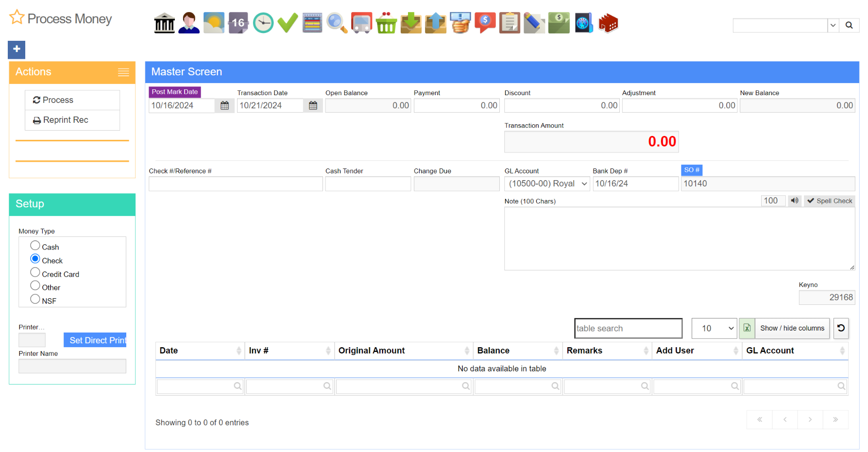The image size is (868, 452).
Task: Click the top-right search magnifier button
Action: coord(849,25)
